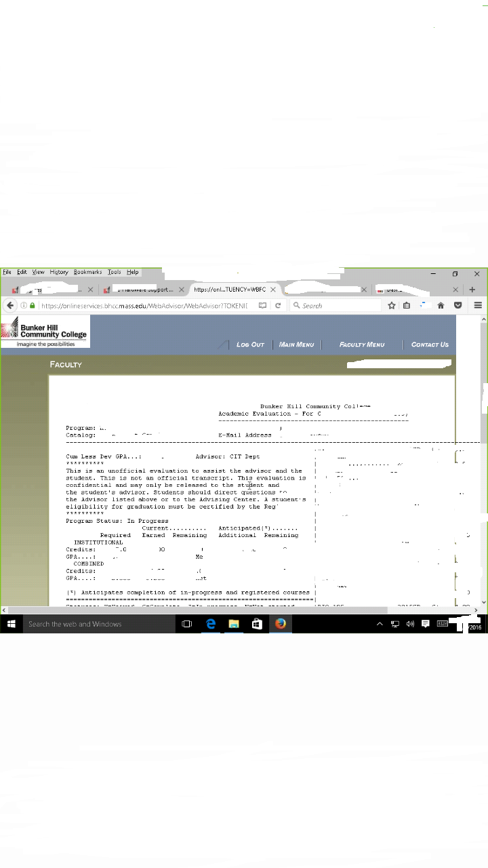Click the Program Status: In Progress text

pos(117,521)
